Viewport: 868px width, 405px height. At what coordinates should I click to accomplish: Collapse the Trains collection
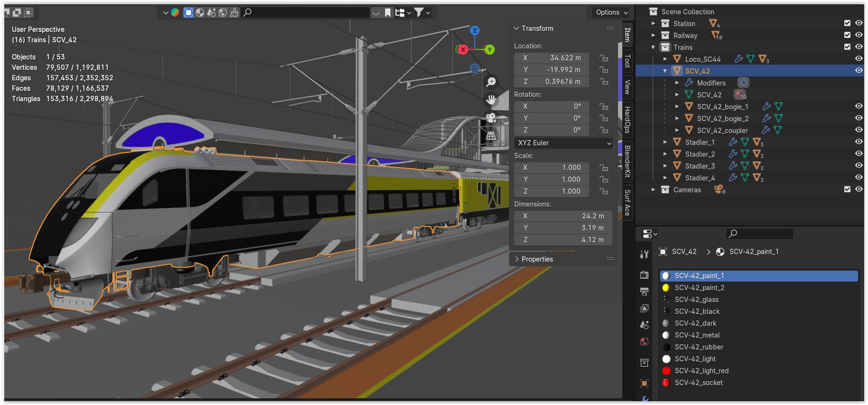653,47
